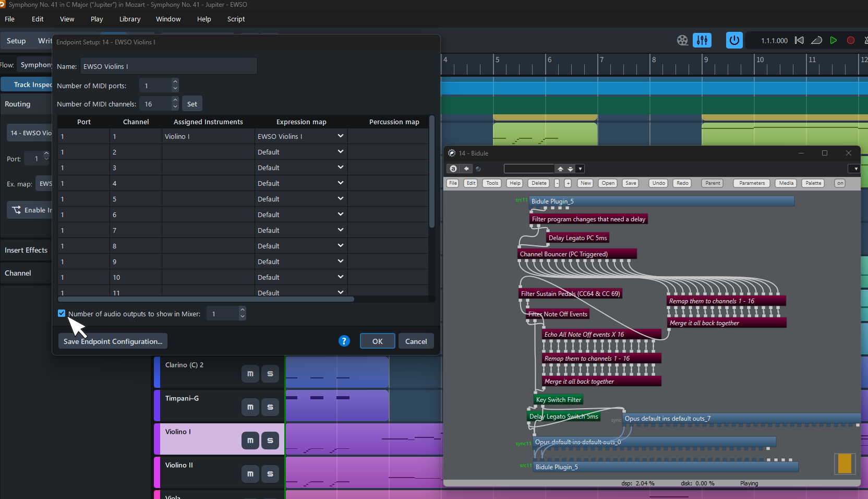The width and height of the screenshot is (868, 499).
Task: Solo the Timpani–G track
Action: click(270, 407)
